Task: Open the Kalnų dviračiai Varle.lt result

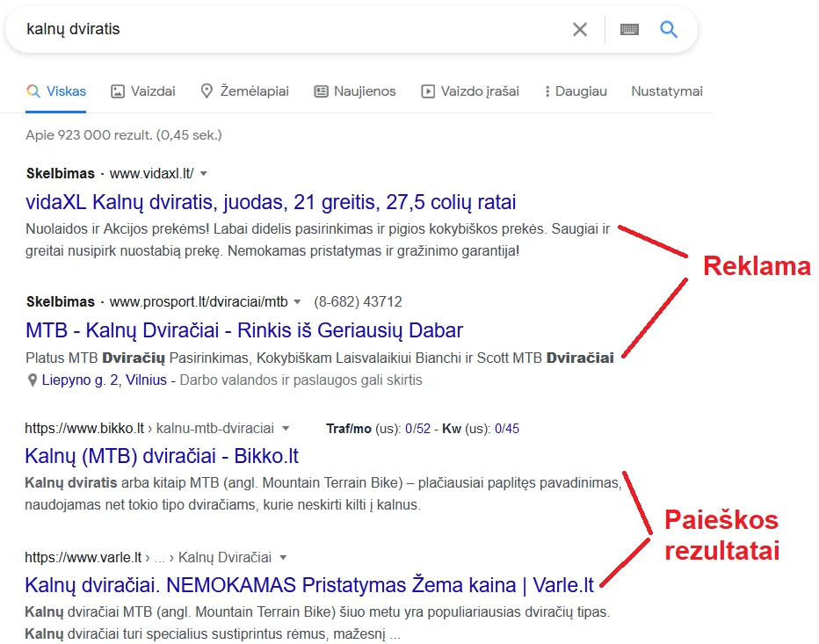Action: (309, 585)
